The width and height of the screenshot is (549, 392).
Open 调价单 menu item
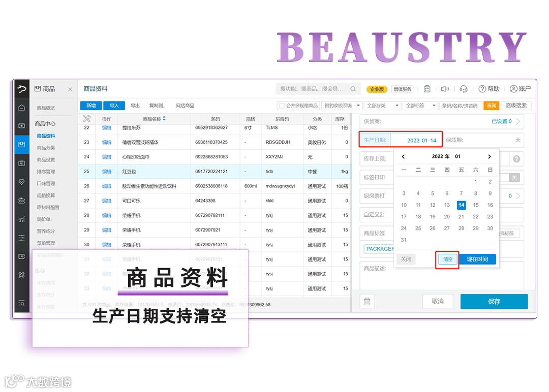44,219
